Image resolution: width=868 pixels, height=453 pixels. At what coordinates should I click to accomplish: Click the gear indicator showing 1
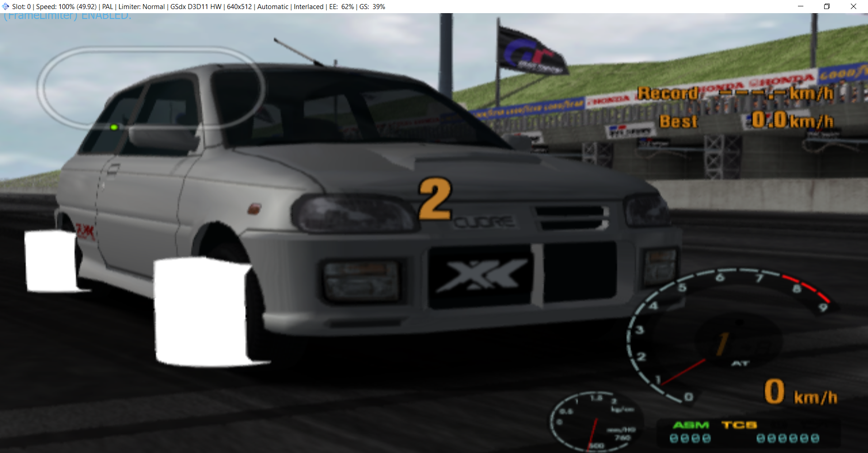pos(723,343)
